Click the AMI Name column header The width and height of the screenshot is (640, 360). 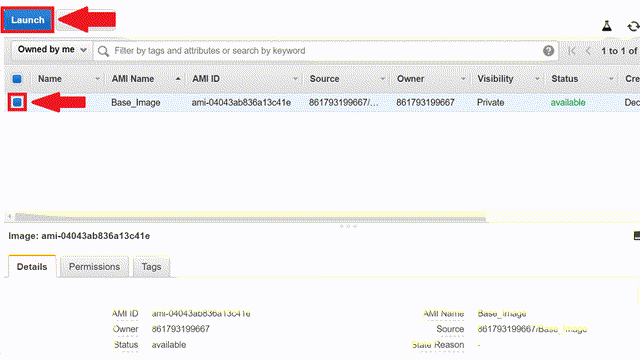(x=133, y=79)
